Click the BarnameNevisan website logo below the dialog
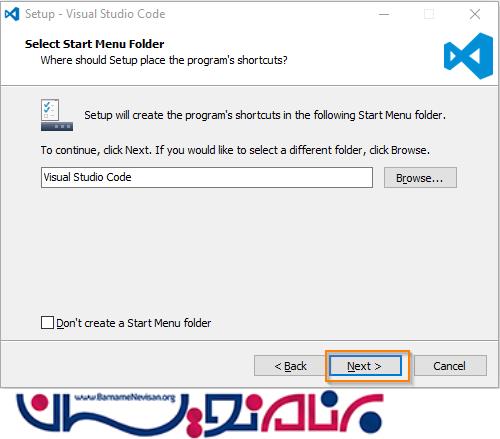The width and height of the screenshot is (500, 439). (199, 414)
